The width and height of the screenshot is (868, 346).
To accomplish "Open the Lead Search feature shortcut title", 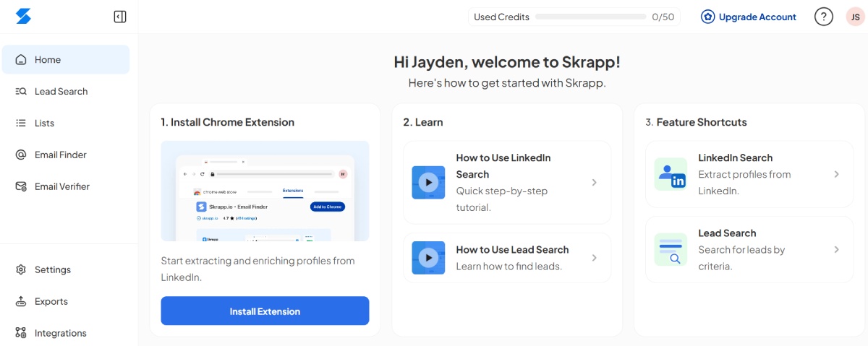I will click(x=727, y=233).
